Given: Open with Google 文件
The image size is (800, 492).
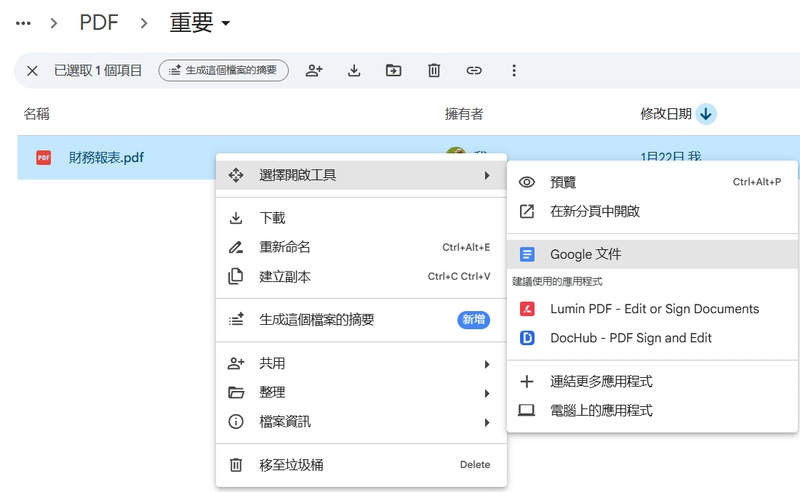Looking at the screenshot, I should tap(652, 254).
